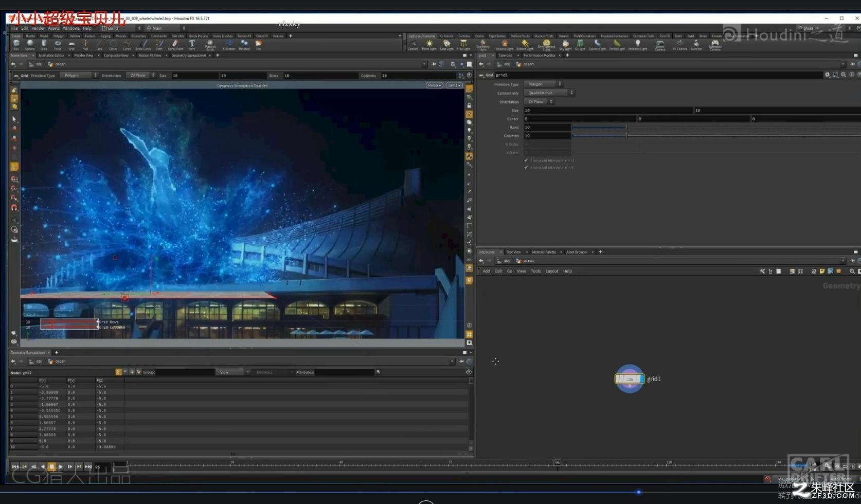The image size is (861, 504).
Task: Open the Render menu
Action: click(x=38, y=28)
